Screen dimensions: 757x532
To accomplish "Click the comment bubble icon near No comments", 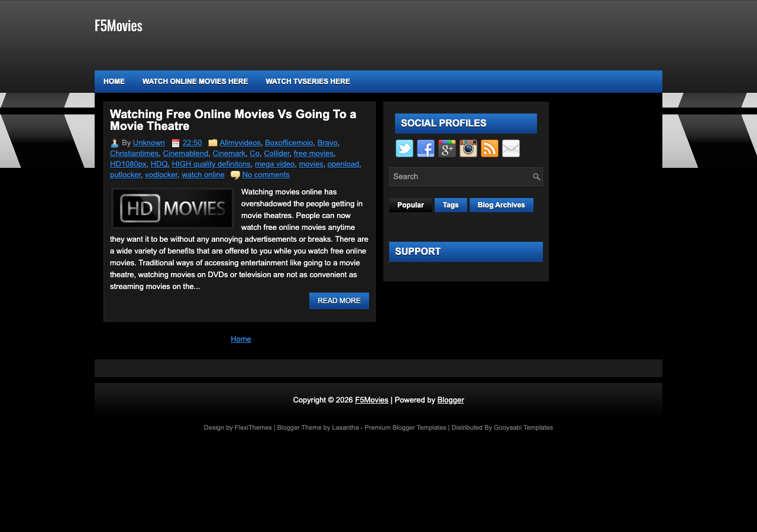I will (235, 175).
